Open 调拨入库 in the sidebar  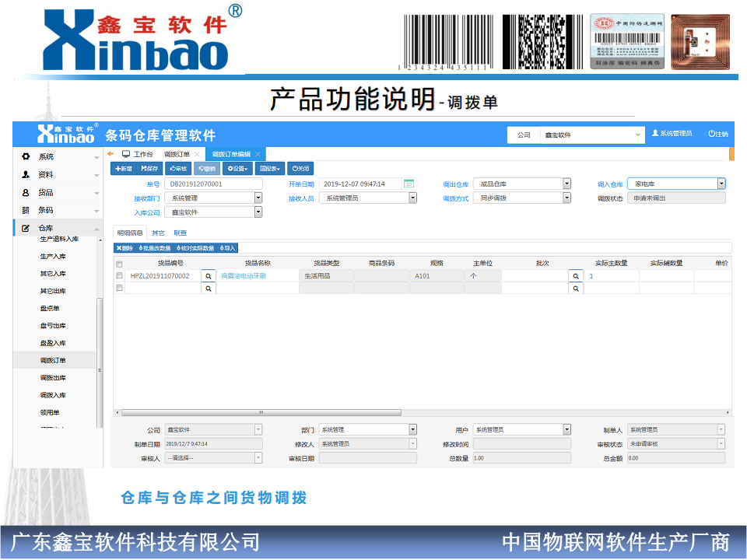pos(53,395)
